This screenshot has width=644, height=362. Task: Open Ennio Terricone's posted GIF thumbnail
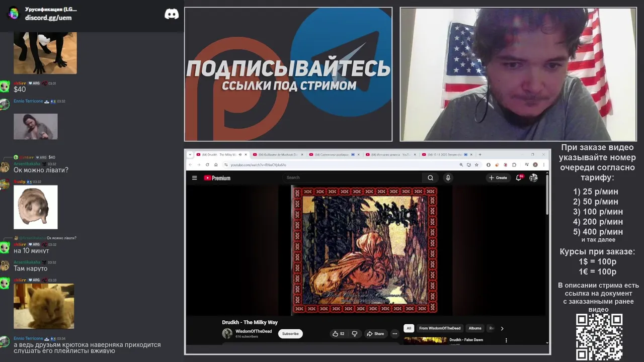(36, 127)
